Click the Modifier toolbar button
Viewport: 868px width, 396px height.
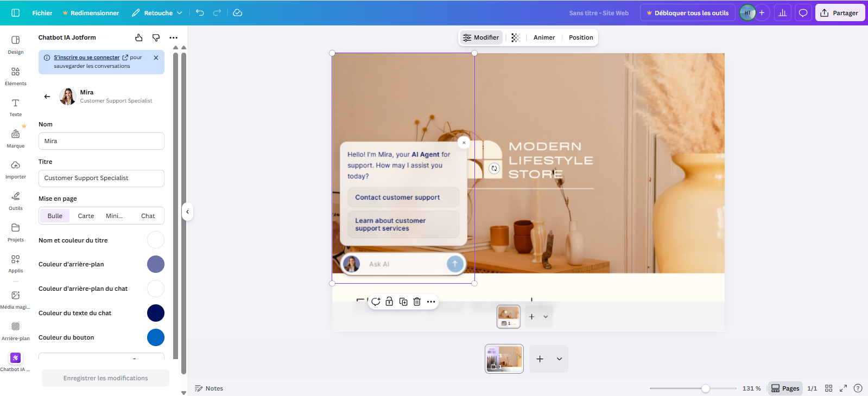pyautogui.click(x=481, y=37)
